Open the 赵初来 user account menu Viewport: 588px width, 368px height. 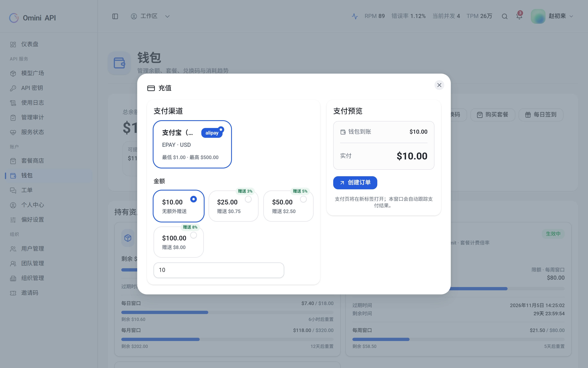(x=552, y=16)
